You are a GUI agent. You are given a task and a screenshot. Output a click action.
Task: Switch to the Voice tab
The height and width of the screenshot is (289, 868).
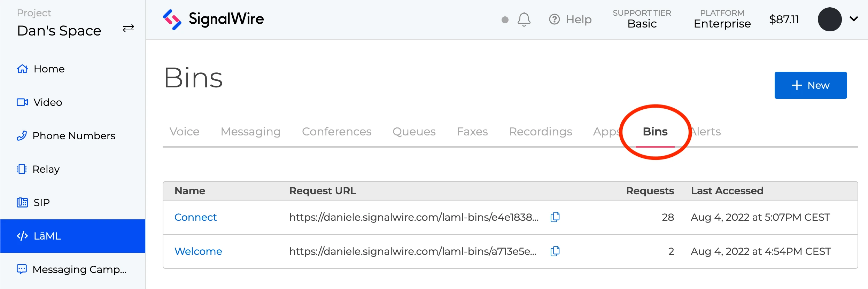[184, 132]
